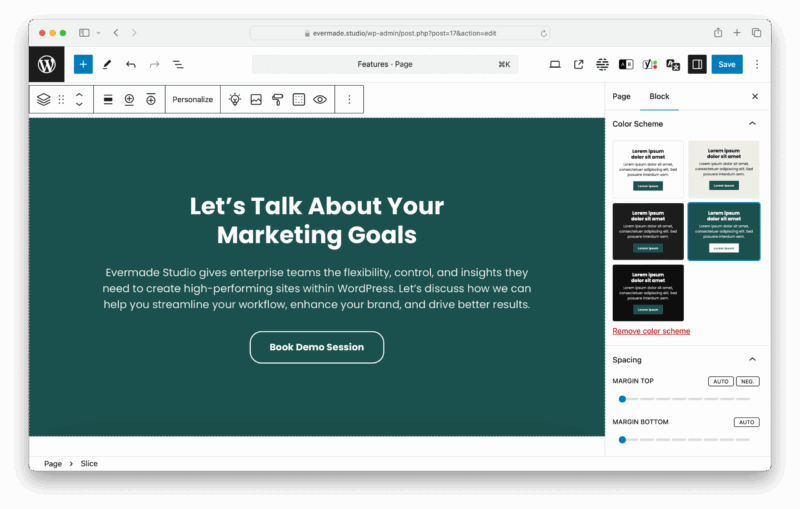This screenshot has height=509, width=800.
Task: Collapse the Spacing section
Action: tap(752, 359)
